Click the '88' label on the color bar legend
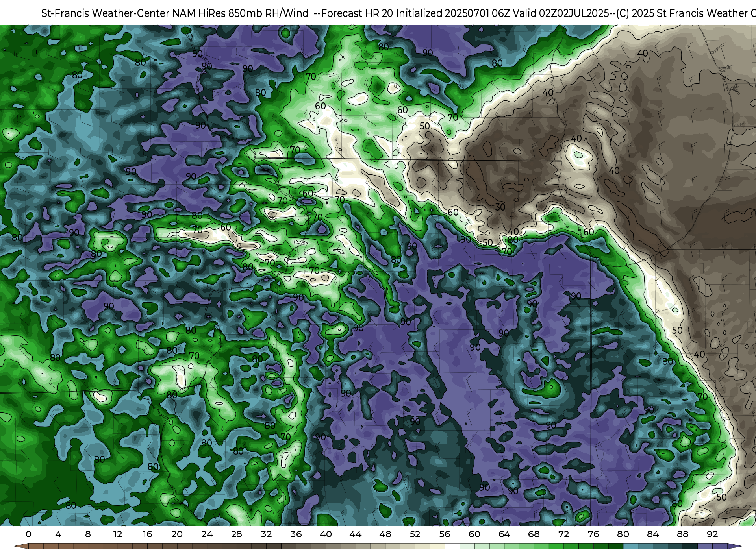The width and height of the screenshot is (756, 551). click(x=683, y=534)
